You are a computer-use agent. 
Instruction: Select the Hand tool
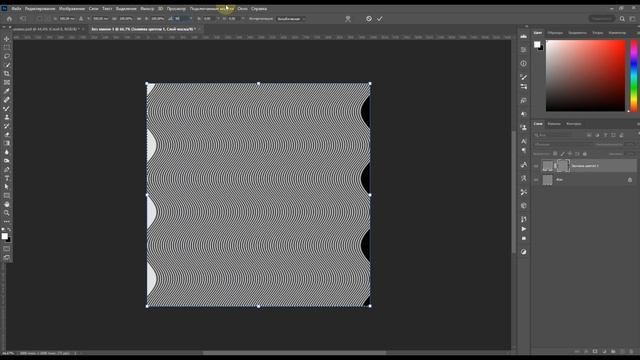coord(7,204)
